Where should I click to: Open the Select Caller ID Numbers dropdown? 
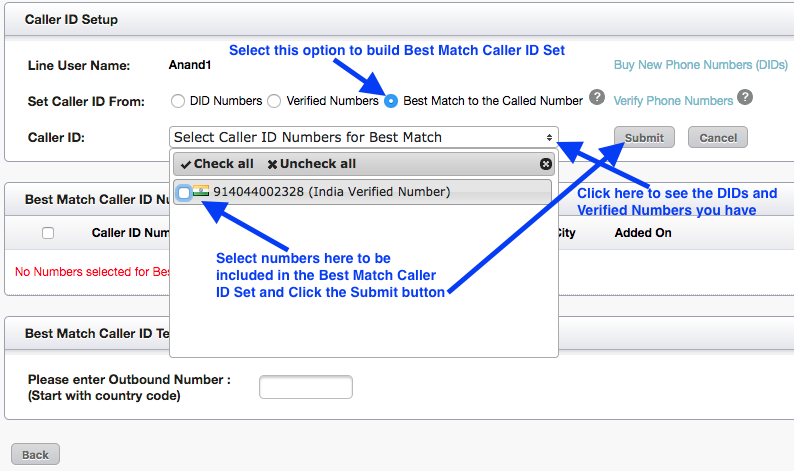pyautogui.click(x=360, y=137)
